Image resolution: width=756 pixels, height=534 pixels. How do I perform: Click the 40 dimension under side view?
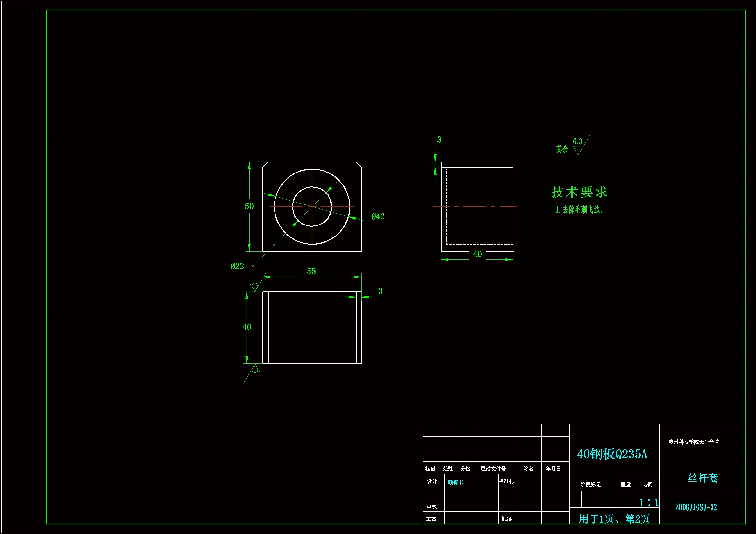[x=477, y=254]
